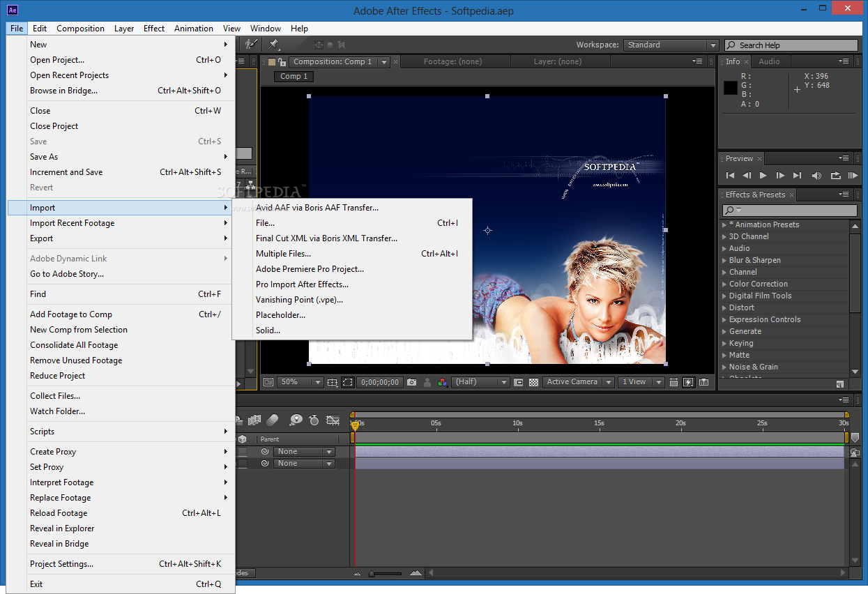Screen dimensions: 868x594
Task: Open the Composition menu in menu bar
Action: pos(80,29)
